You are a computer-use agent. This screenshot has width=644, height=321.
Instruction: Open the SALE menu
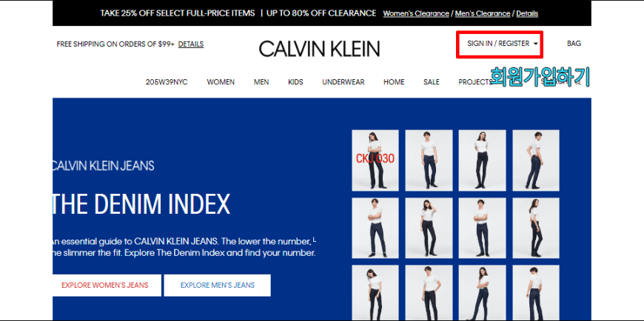pyautogui.click(x=432, y=82)
